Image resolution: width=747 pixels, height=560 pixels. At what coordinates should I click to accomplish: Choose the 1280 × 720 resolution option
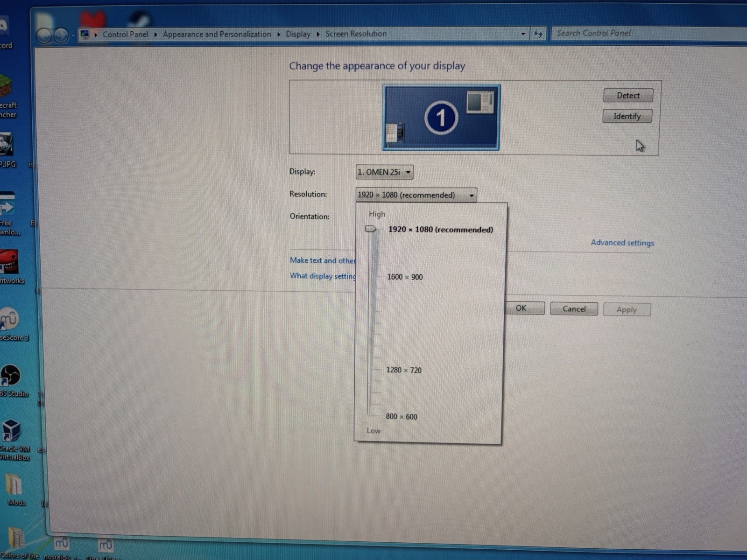click(x=404, y=370)
